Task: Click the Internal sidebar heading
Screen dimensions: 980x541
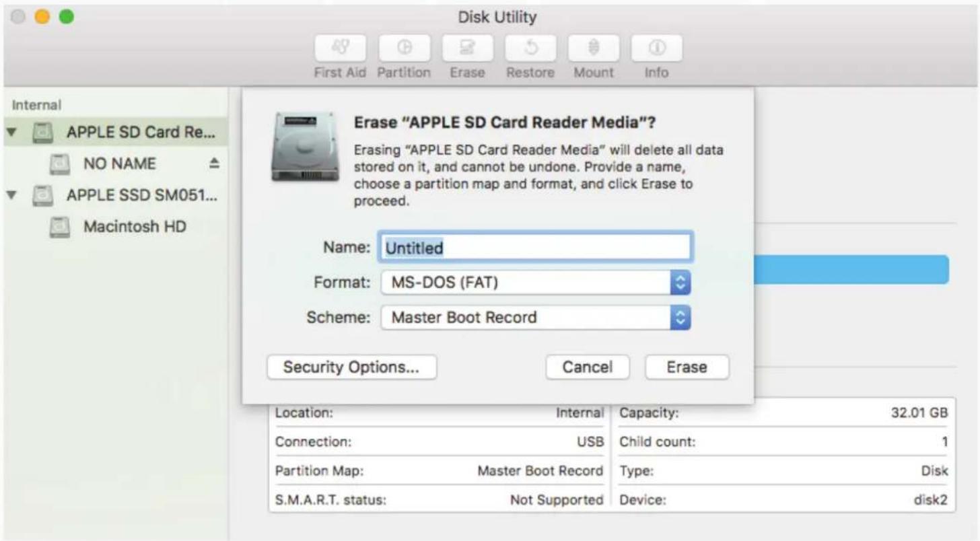Action: point(37,105)
